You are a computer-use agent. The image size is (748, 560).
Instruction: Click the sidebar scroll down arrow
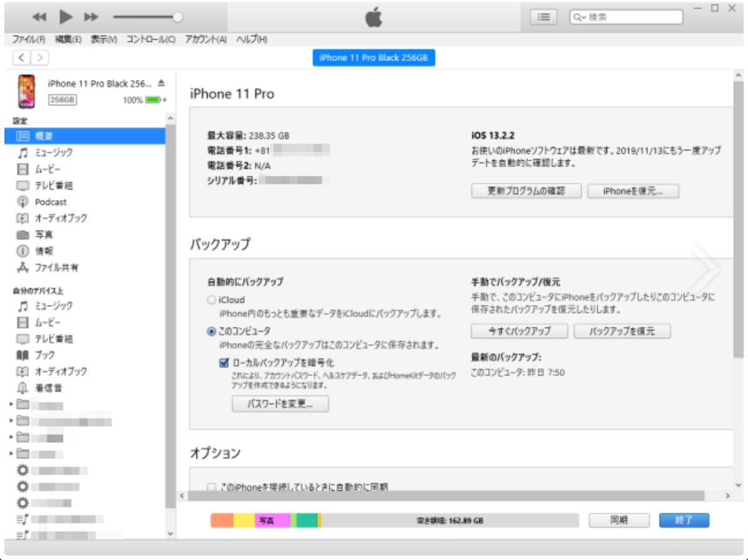(x=171, y=534)
